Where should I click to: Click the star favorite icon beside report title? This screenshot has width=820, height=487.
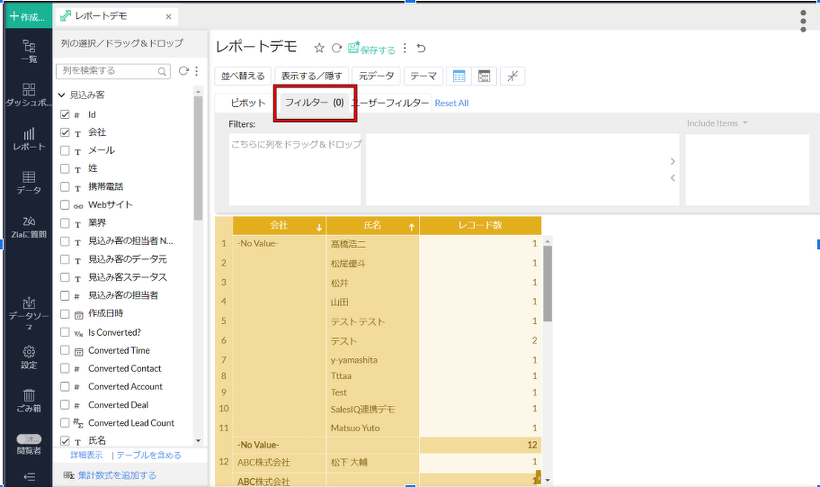click(319, 48)
